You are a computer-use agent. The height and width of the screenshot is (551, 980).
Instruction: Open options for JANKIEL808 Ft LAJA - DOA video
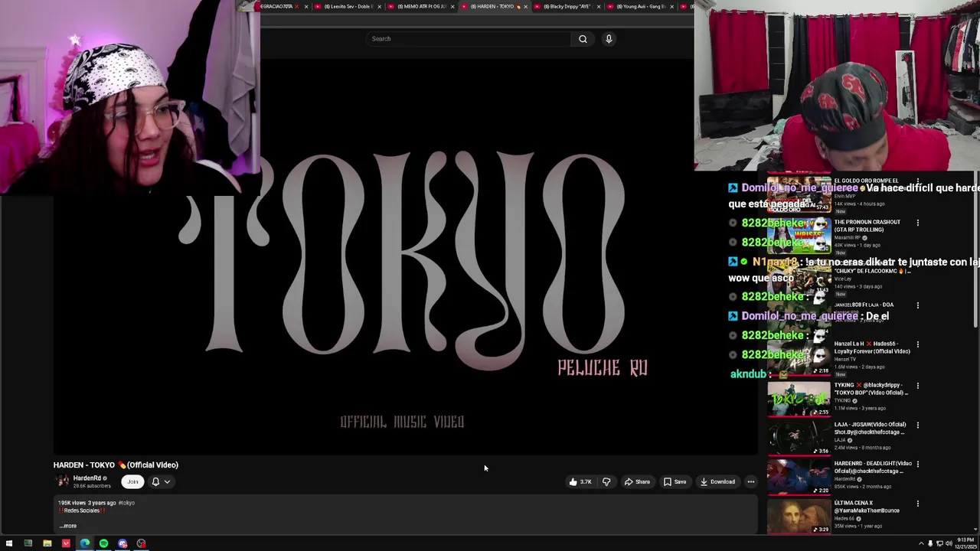(918, 305)
